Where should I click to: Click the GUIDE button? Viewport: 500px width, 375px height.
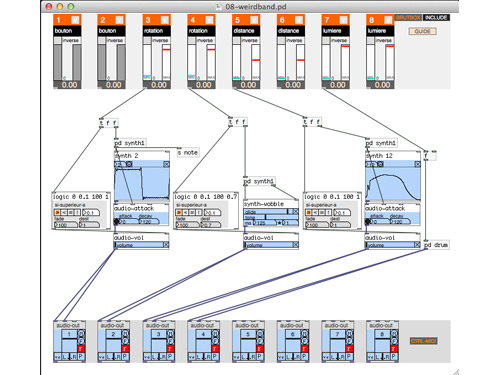coord(422,31)
